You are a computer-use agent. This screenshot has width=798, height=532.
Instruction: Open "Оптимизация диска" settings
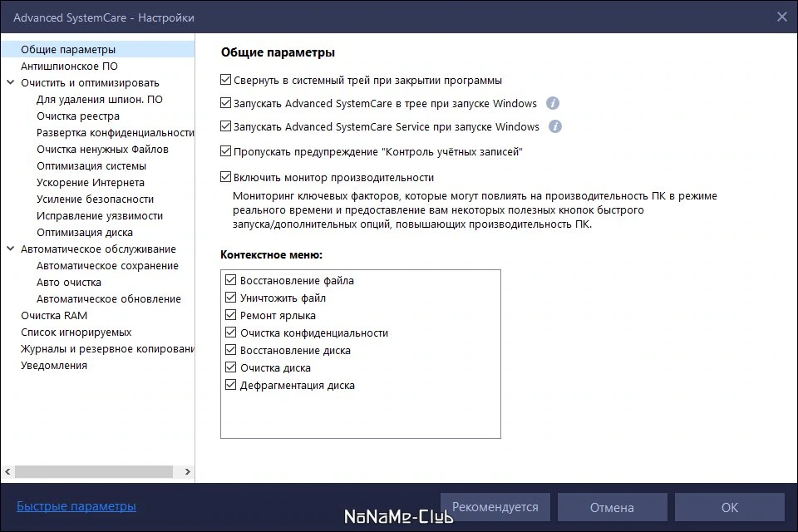coord(85,233)
